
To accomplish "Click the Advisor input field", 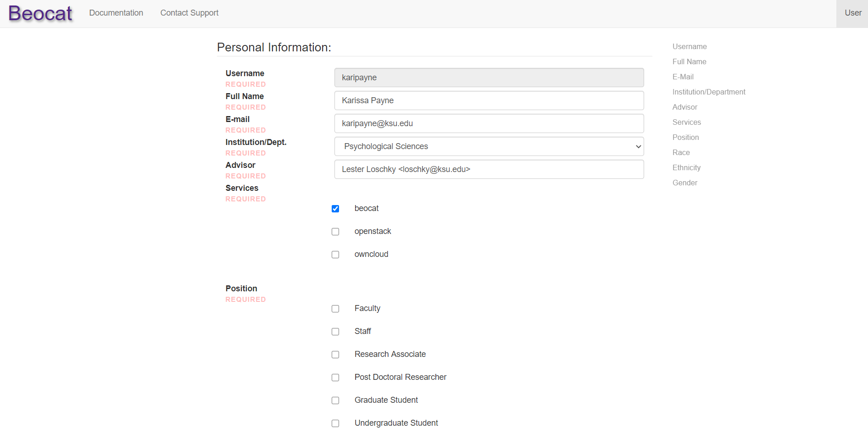I will (489, 169).
